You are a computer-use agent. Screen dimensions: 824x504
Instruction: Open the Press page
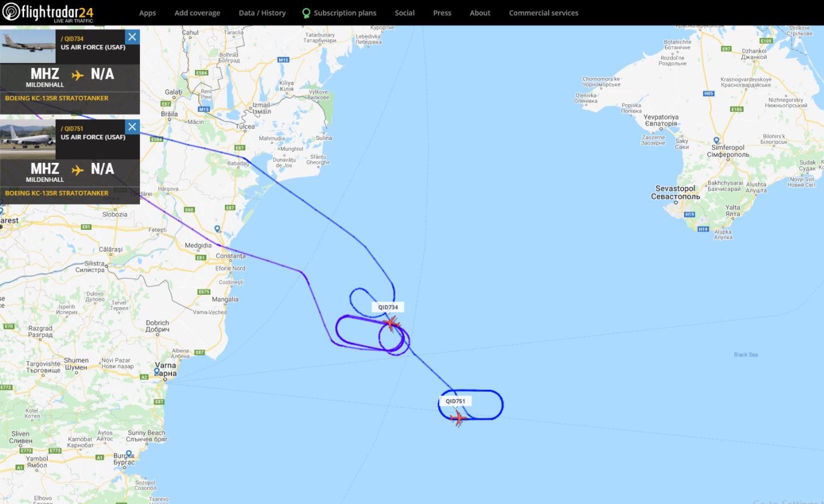[442, 13]
